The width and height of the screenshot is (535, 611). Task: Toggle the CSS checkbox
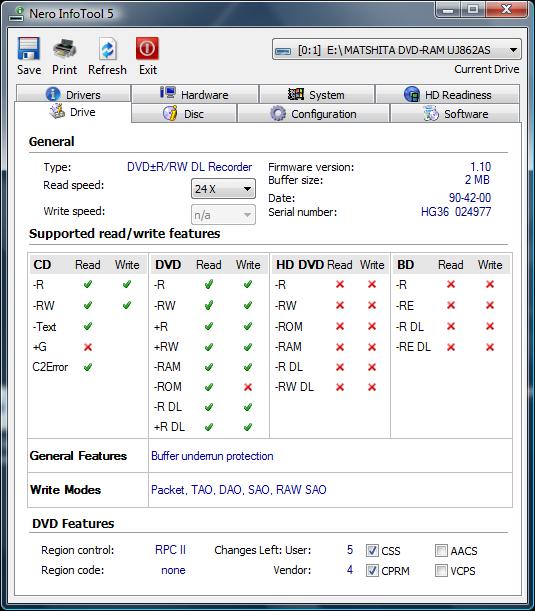click(x=372, y=551)
